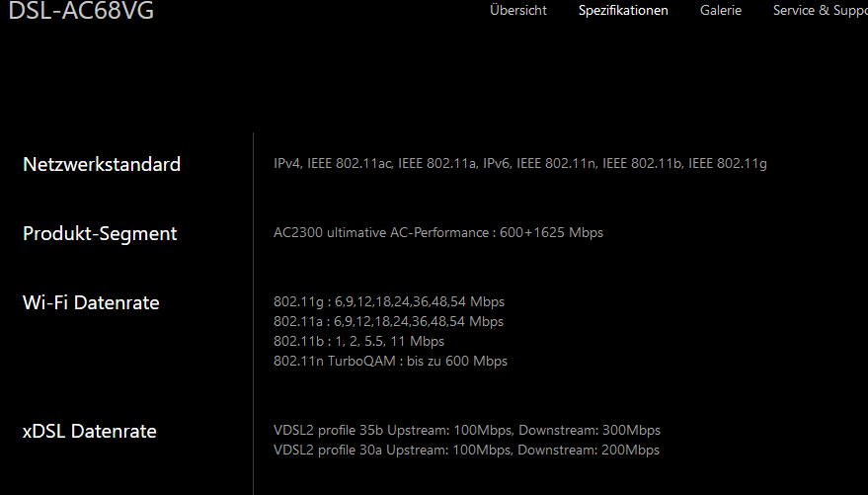Click the IEEE 802.11ac entry

[350, 163]
